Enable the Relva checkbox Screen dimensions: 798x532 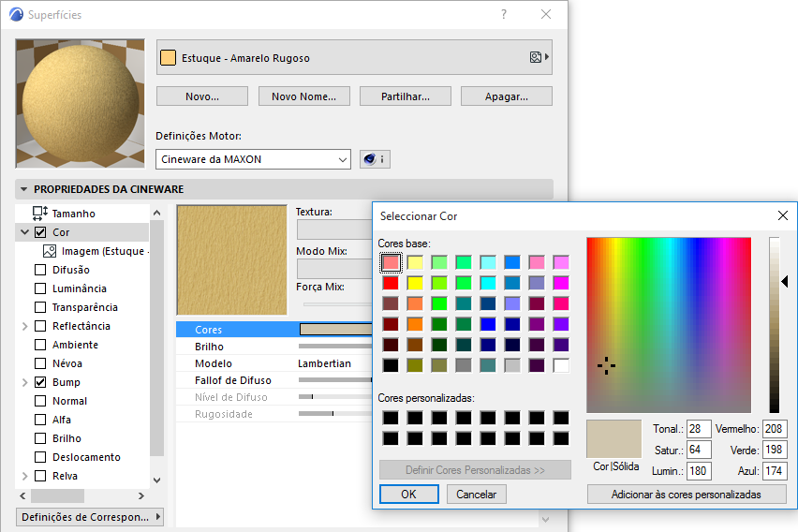[40, 476]
